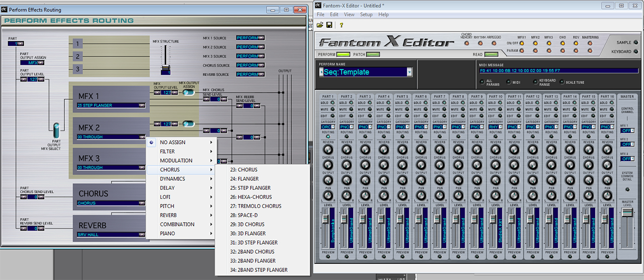Click Part 1 Routing indicator button
644x280 pixels.
[328, 136]
